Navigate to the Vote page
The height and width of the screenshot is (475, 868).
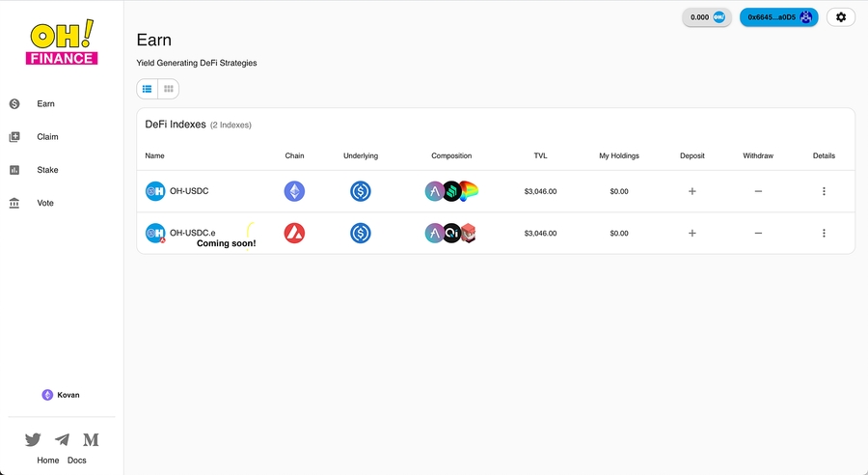pyautogui.click(x=45, y=204)
